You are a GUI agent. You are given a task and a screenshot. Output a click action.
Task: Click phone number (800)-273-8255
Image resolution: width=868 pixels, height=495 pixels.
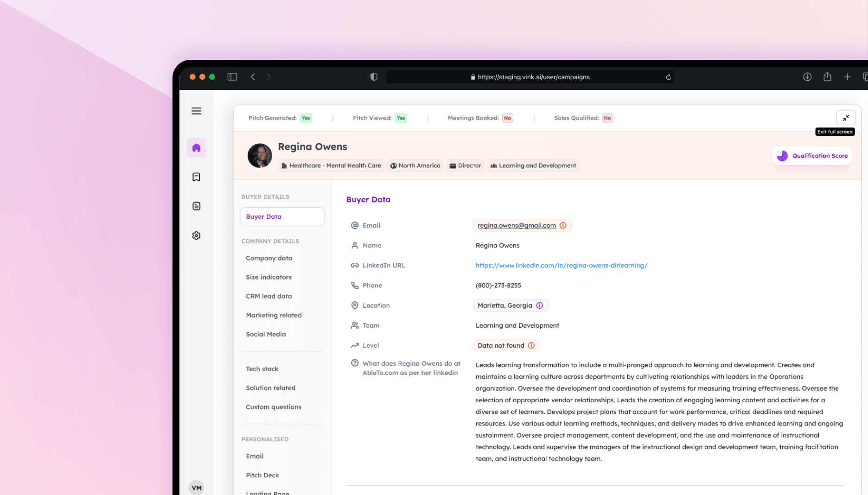click(498, 286)
